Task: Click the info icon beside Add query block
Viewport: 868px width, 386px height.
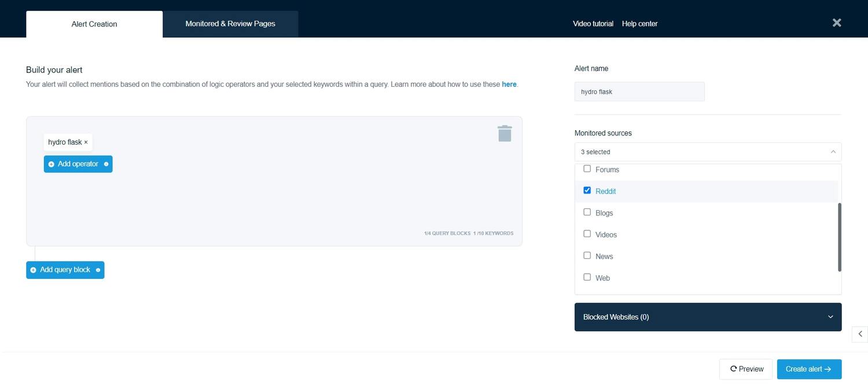Action: coord(97,270)
